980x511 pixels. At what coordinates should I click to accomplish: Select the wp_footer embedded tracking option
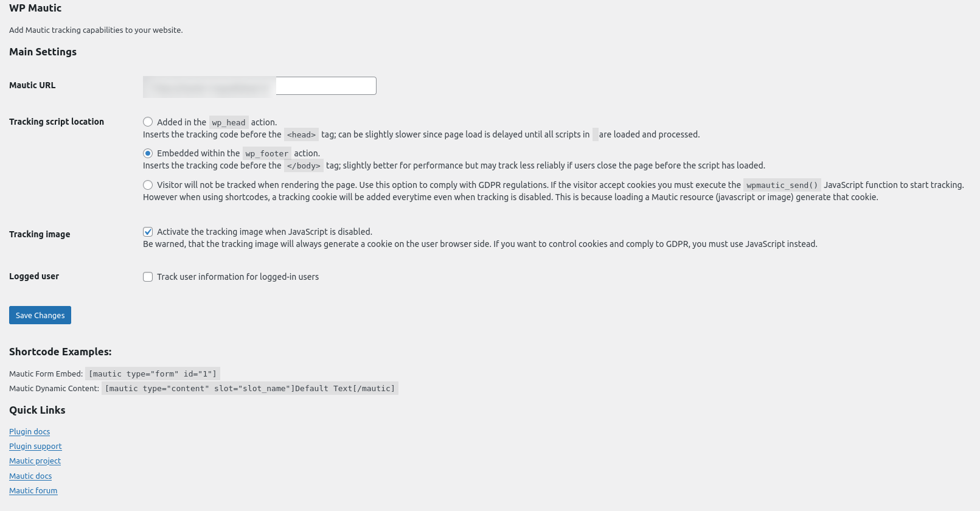pos(148,153)
